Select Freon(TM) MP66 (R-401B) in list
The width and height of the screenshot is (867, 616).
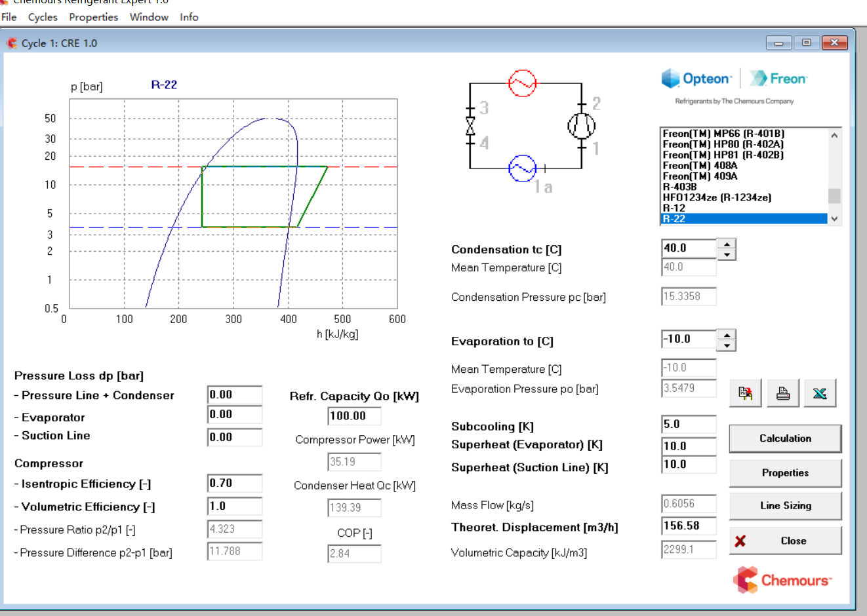[744, 134]
